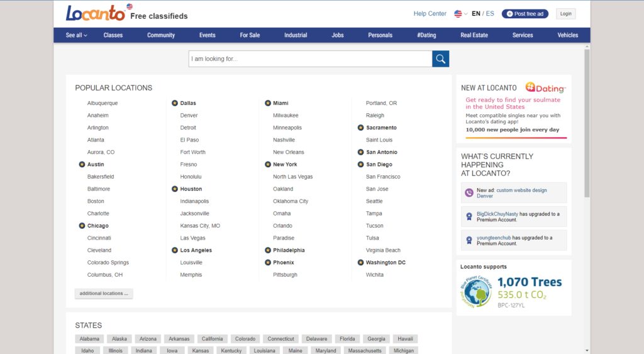Click the Login button
The image size is (644, 354).
pos(565,14)
